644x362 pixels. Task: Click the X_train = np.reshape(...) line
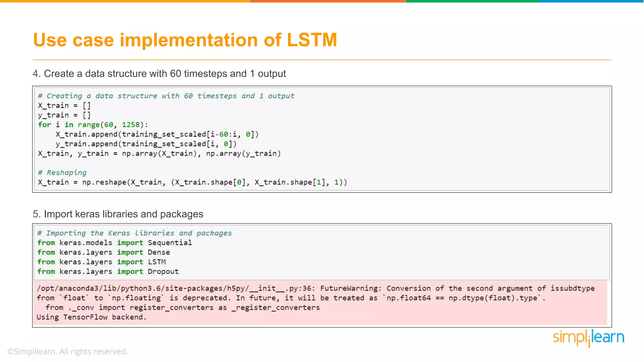[192, 182]
